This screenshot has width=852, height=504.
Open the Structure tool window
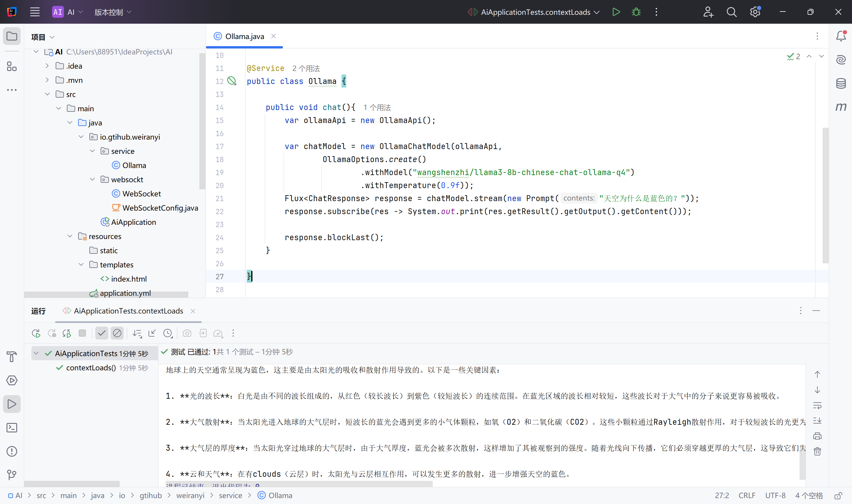pyautogui.click(x=12, y=66)
